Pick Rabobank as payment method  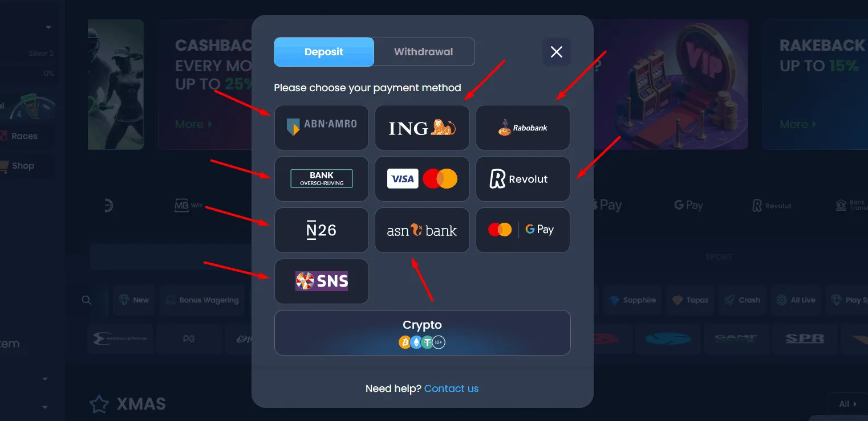[x=523, y=128]
